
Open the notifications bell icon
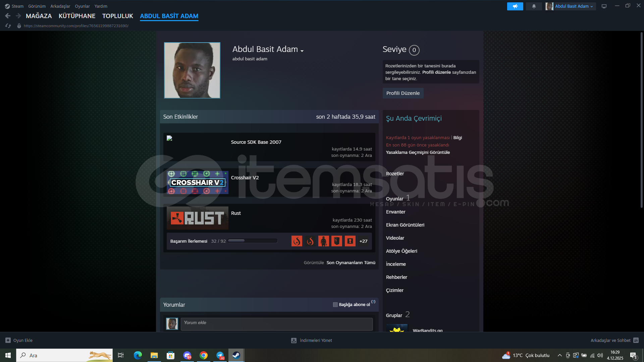click(x=534, y=6)
